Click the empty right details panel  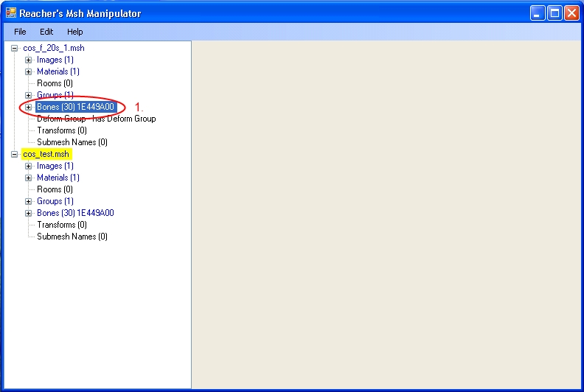(387, 214)
